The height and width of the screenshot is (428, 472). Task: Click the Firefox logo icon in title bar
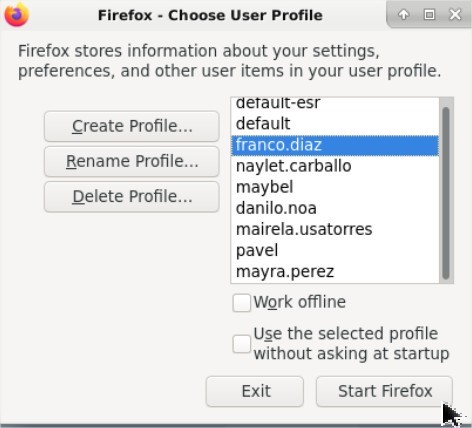17,15
